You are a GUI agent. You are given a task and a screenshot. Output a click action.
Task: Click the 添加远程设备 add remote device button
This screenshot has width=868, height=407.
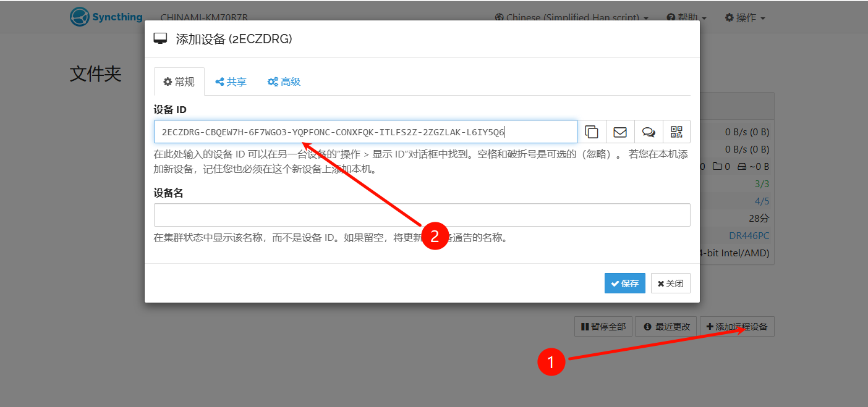pyautogui.click(x=737, y=327)
